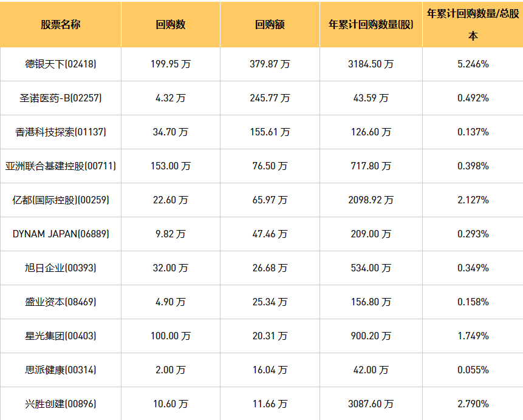This screenshot has height=420, width=523.
Task: Click percentage value 0.055%
Action: (473, 370)
